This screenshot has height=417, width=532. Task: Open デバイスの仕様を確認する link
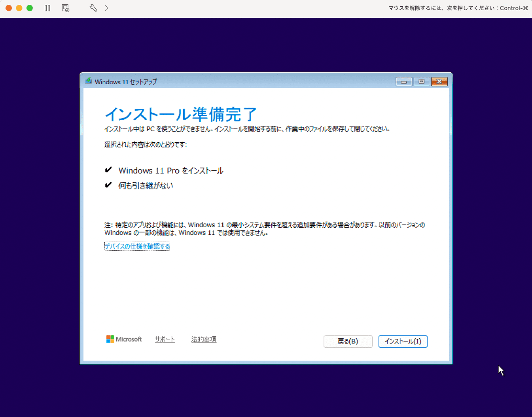[137, 246]
